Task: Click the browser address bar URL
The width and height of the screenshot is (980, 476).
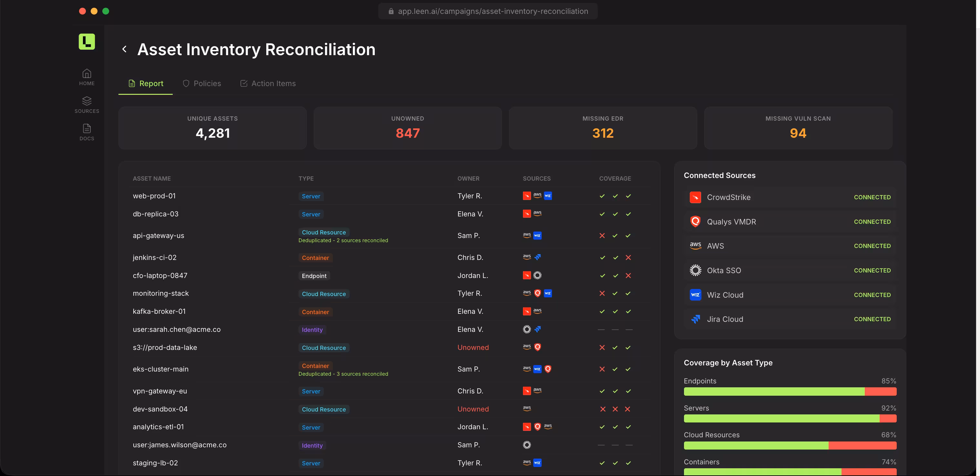Action: [x=493, y=11]
